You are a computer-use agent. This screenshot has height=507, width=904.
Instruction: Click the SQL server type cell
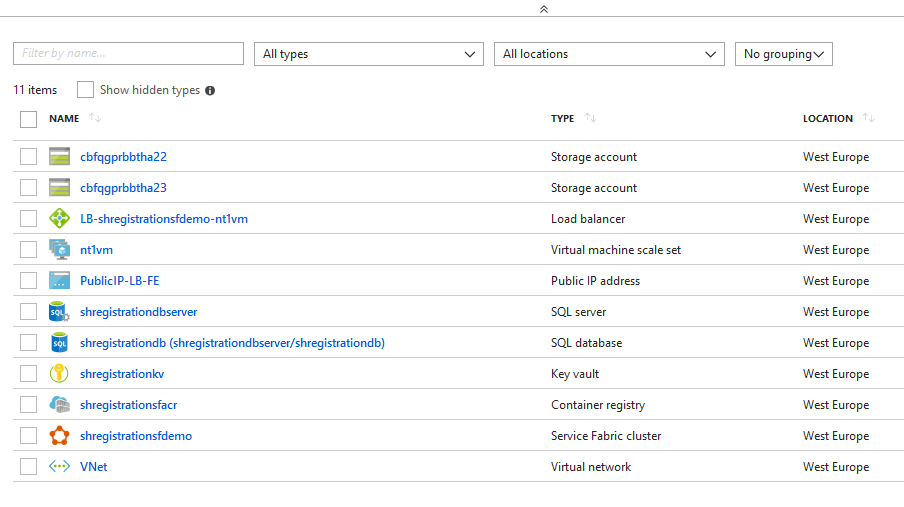(x=578, y=312)
